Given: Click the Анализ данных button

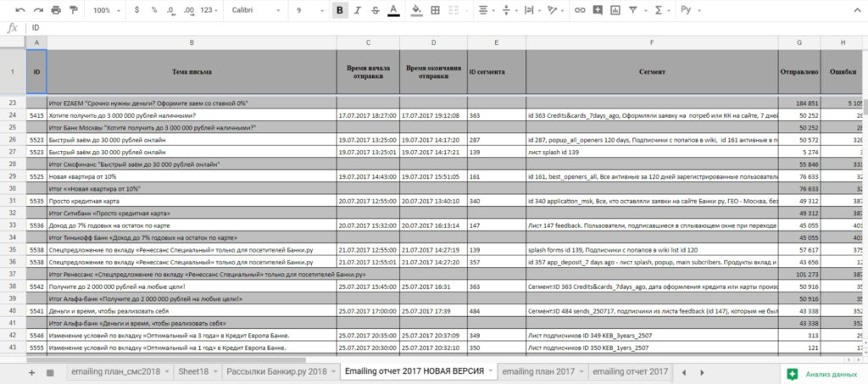Looking at the screenshot, I should [824, 374].
